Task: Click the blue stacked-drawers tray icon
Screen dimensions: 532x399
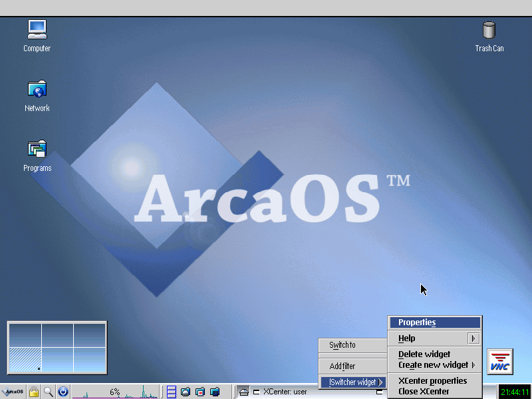Action: pyautogui.click(x=172, y=392)
